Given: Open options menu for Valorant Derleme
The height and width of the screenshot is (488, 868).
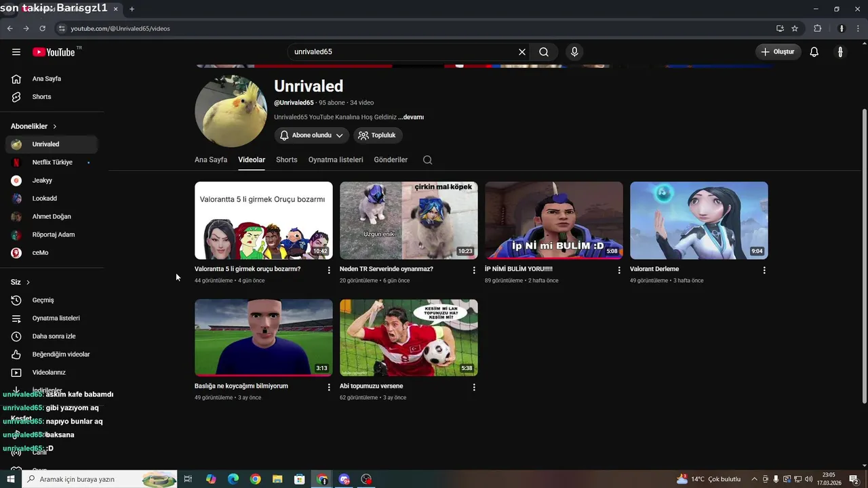Looking at the screenshot, I should [x=764, y=270].
